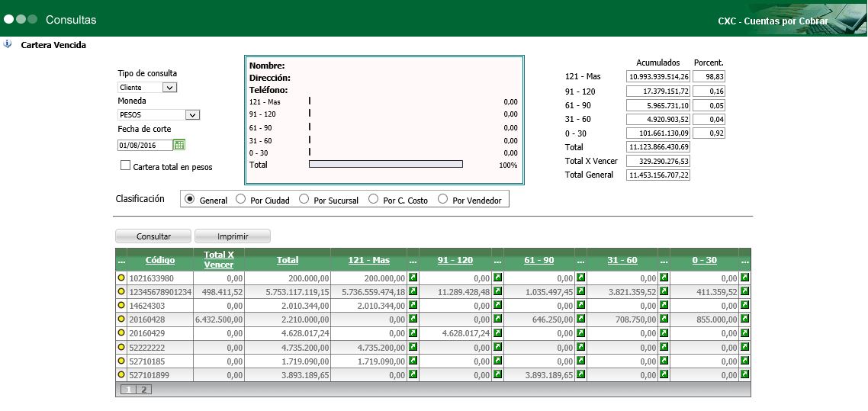Sort table by Total X Vencer column

(219, 260)
